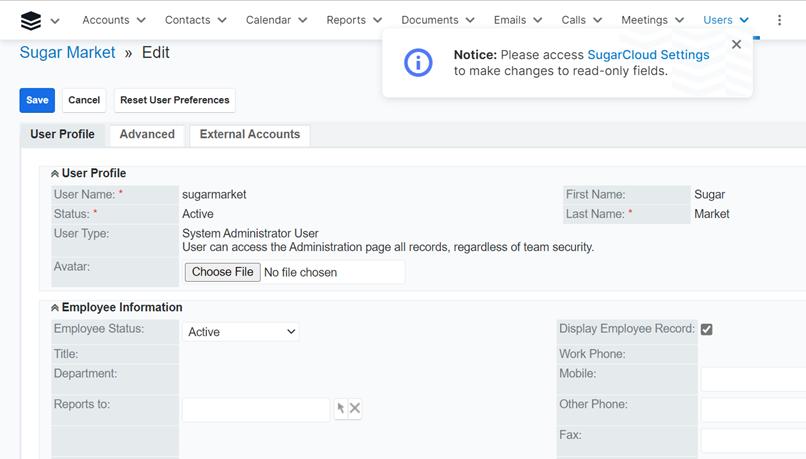This screenshot has height=459, width=806.
Task: Open the Documents module
Action: click(x=430, y=20)
